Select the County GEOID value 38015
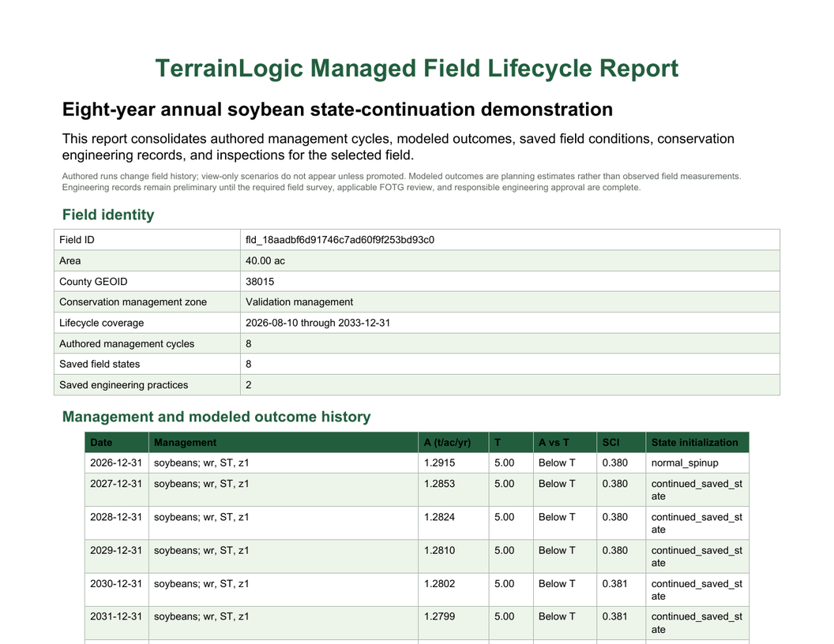The image size is (834, 644). click(260, 282)
